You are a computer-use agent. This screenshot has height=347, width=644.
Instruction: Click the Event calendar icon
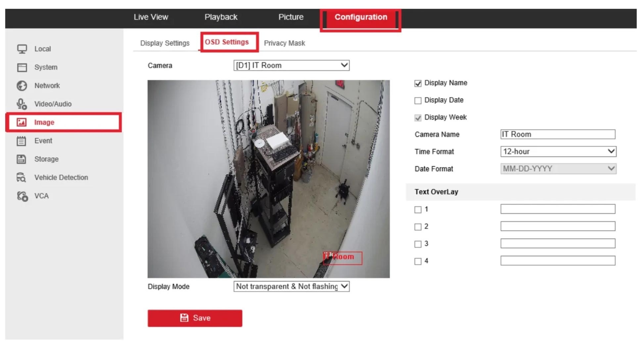click(22, 141)
